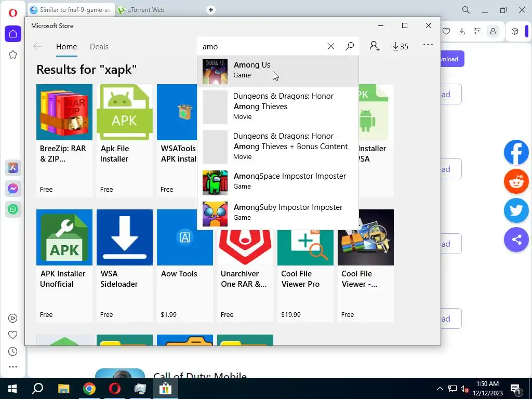Open the Unarchiver One RAR app tile

pos(245,276)
